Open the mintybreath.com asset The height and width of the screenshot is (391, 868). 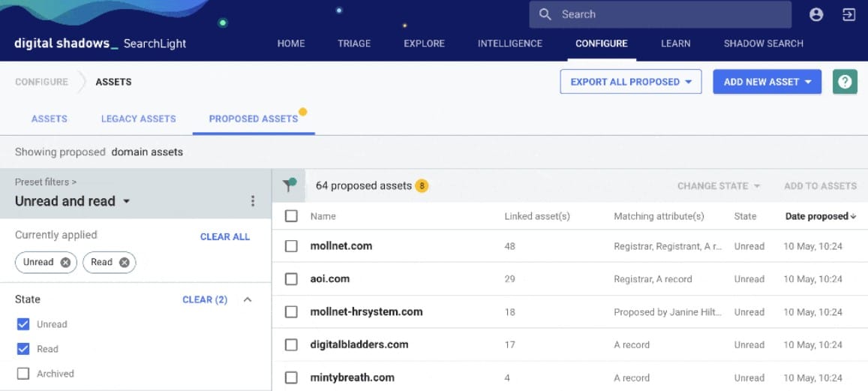click(x=352, y=377)
